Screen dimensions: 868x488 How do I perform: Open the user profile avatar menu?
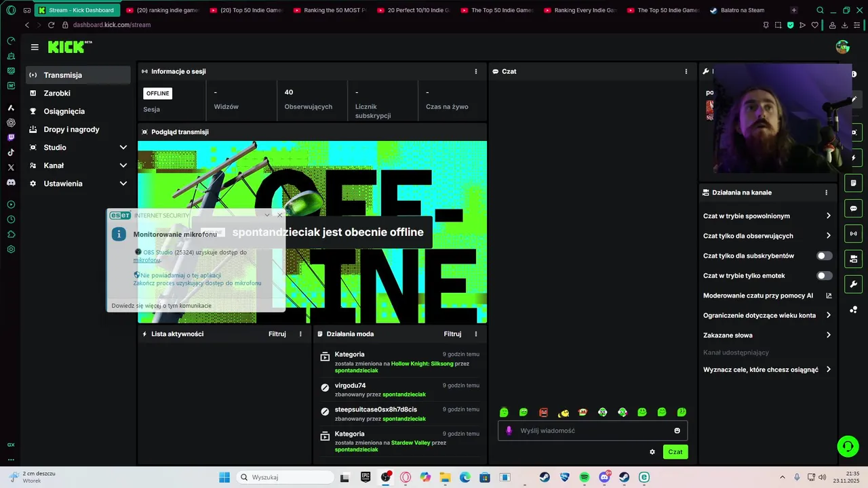point(843,47)
